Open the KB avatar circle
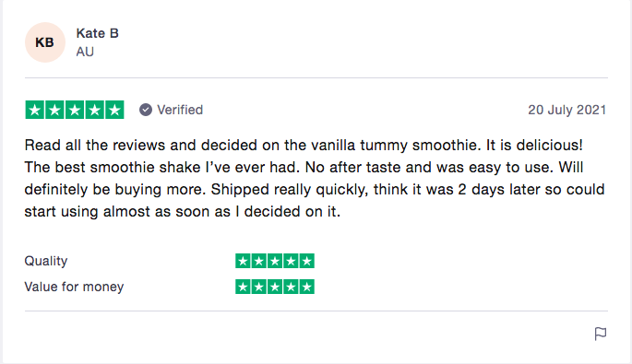 click(x=44, y=42)
